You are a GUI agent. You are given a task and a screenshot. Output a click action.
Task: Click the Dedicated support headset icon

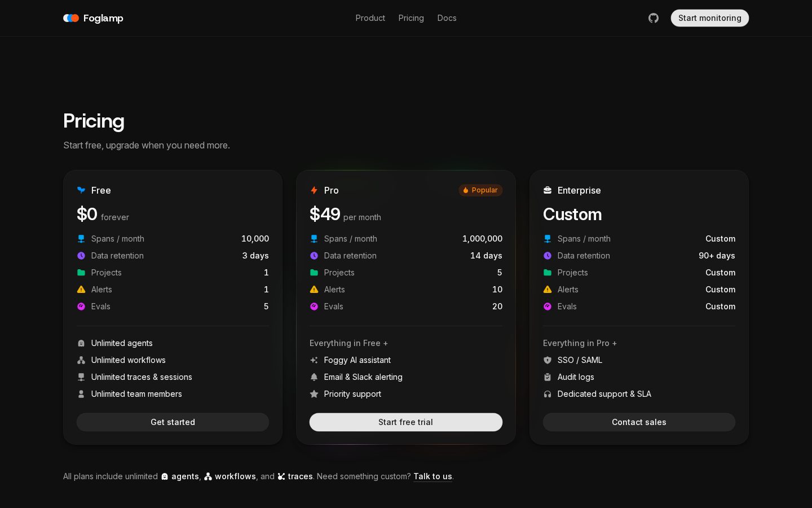point(548,394)
